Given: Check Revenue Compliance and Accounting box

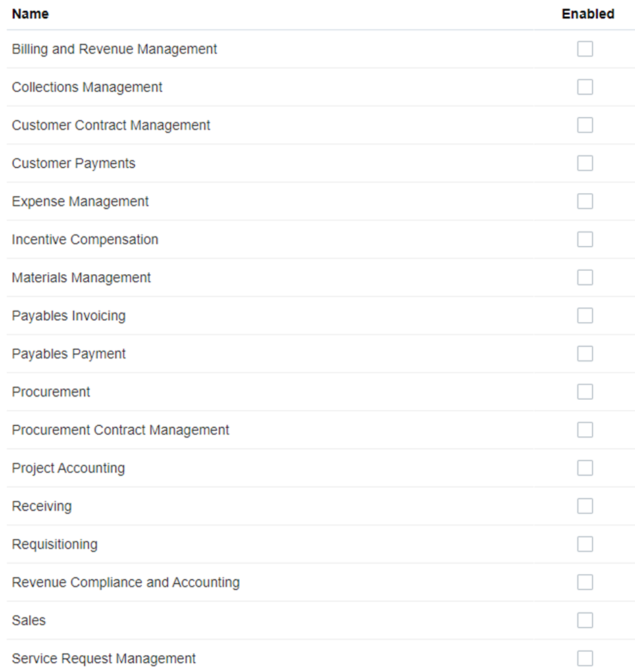Looking at the screenshot, I should pyautogui.click(x=585, y=582).
